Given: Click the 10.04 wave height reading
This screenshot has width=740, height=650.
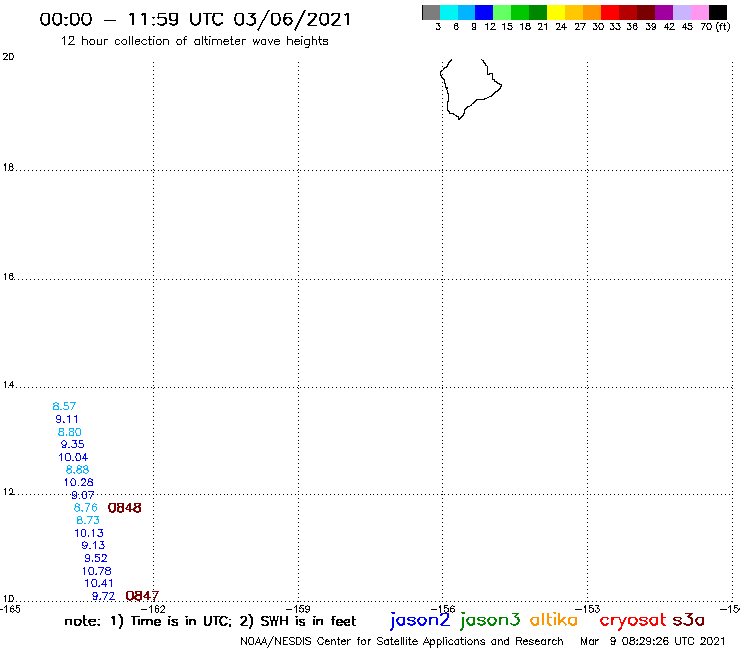Looking at the screenshot, I should tap(73, 457).
